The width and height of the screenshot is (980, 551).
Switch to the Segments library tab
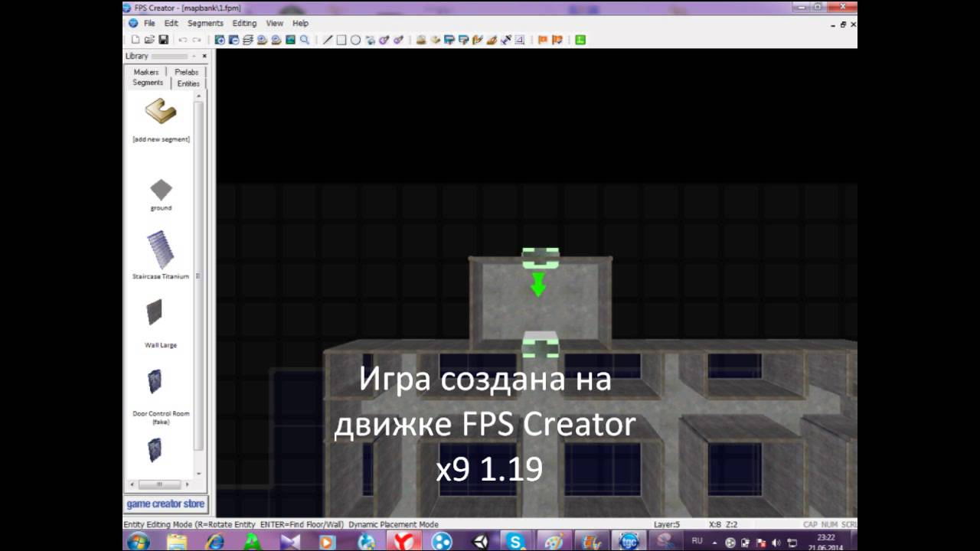(x=147, y=83)
